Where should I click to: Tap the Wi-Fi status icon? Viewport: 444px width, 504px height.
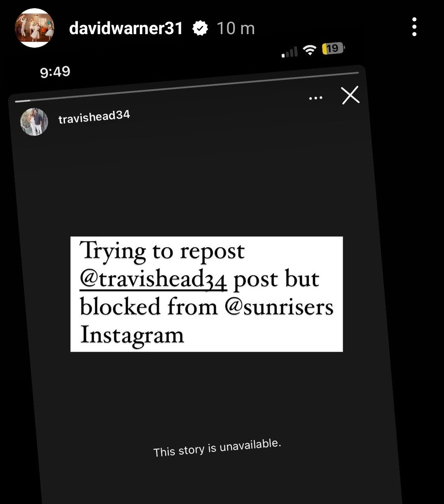(309, 50)
